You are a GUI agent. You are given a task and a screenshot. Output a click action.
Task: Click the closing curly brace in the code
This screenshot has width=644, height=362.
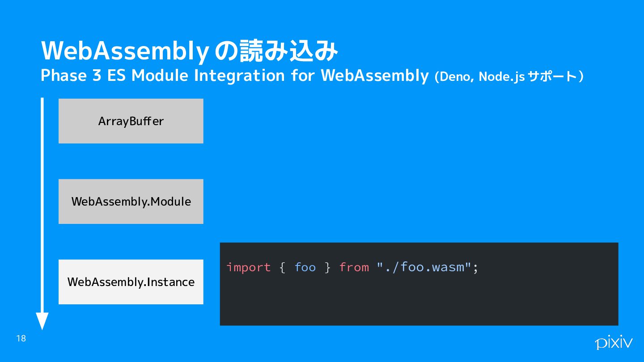pyautogui.click(x=327, y=268)
